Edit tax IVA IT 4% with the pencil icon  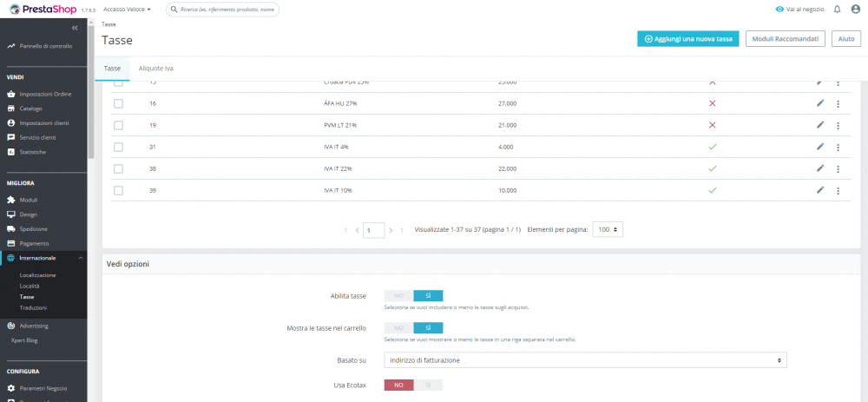(820, 146)
